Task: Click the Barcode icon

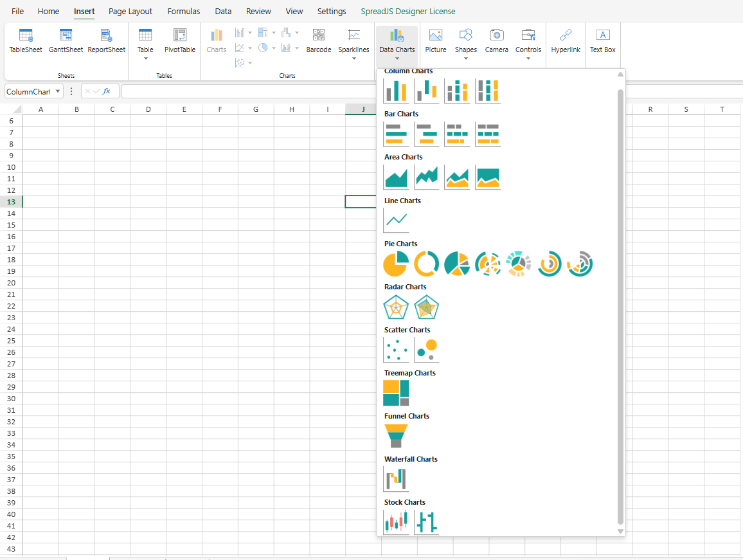Action: [319, 41]
